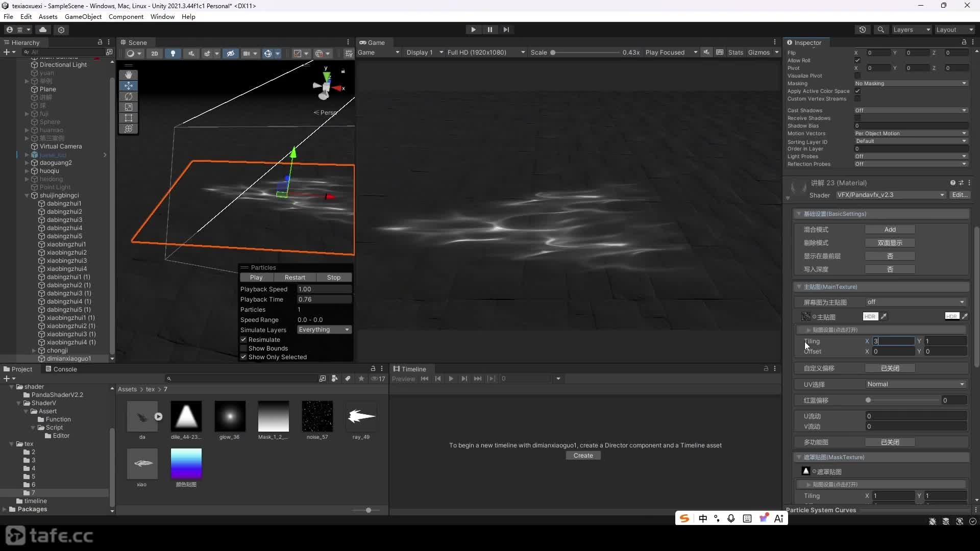Toggle 2D view mode in Scene

155,53
